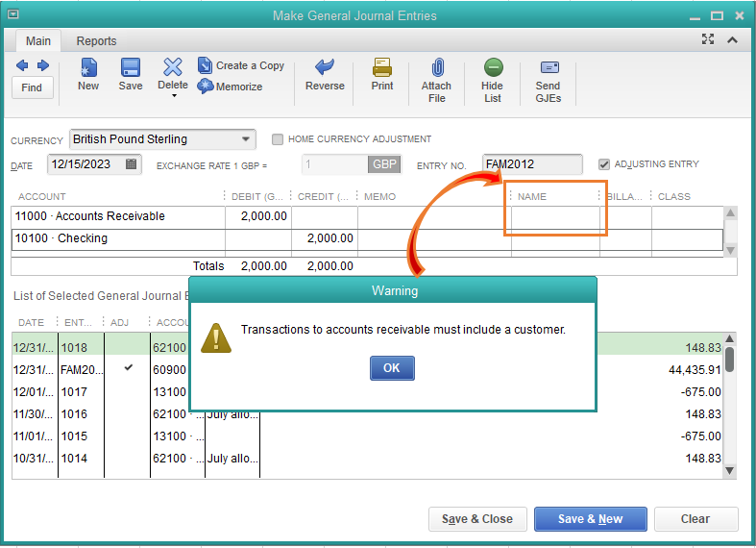
Task: Click the Save floppy disk icon
Action: click(131, 67)
